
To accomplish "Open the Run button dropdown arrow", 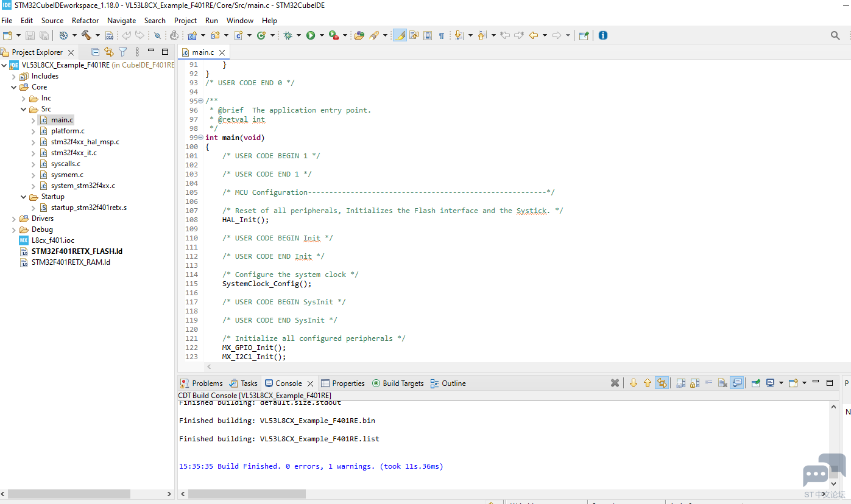I will 321,35.
